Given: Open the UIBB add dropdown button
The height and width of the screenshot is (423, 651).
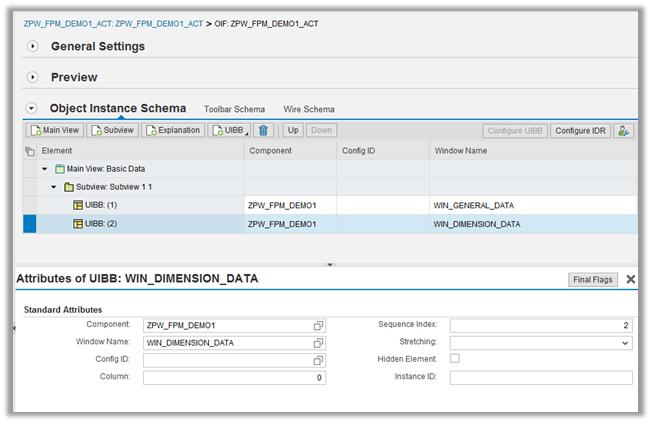Looking at the screenshot, I should tap(229, 130).
